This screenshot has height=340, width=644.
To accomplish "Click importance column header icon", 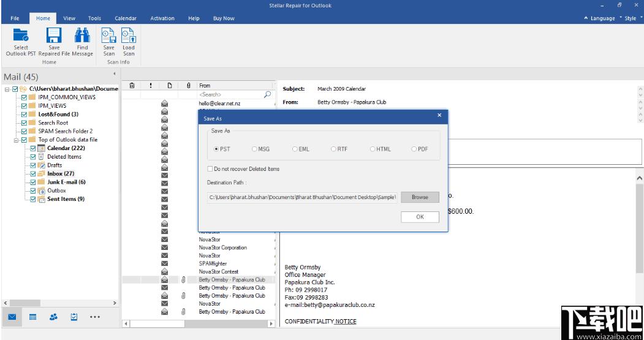I will point(151,85).
